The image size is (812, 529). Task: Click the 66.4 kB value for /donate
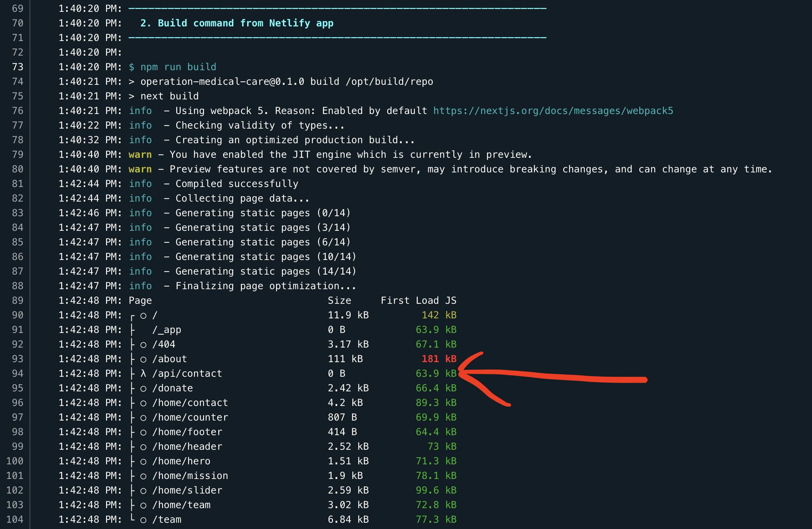click(x=436, y=388)
